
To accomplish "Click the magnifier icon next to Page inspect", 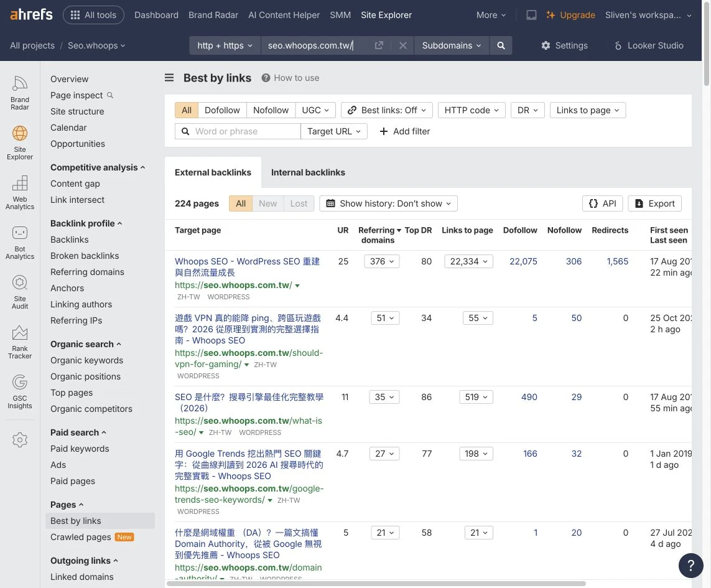I will tap(109, 95).
